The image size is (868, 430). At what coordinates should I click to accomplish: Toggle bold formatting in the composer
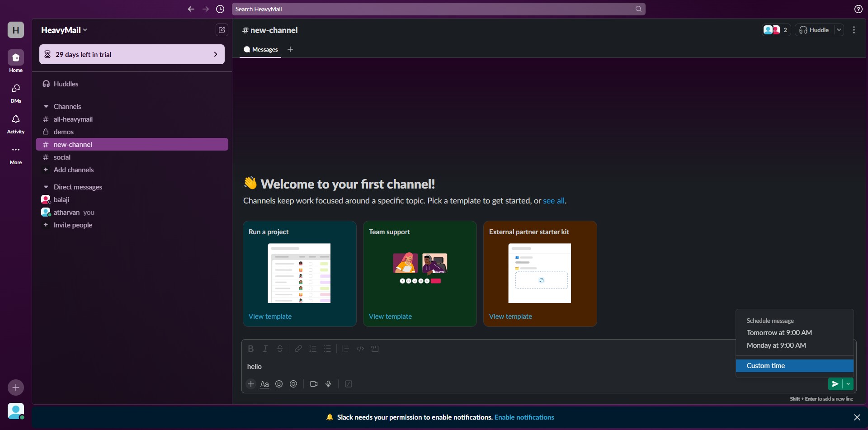(251, 349)
